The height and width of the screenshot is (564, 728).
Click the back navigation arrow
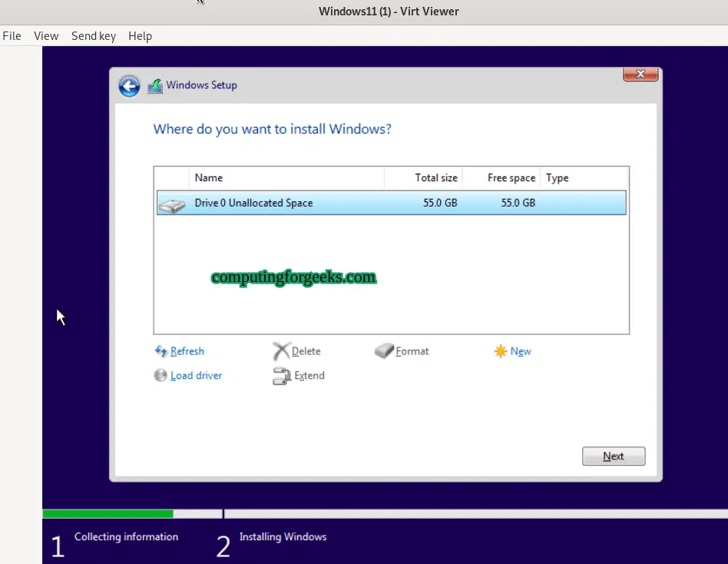[128, 86]
